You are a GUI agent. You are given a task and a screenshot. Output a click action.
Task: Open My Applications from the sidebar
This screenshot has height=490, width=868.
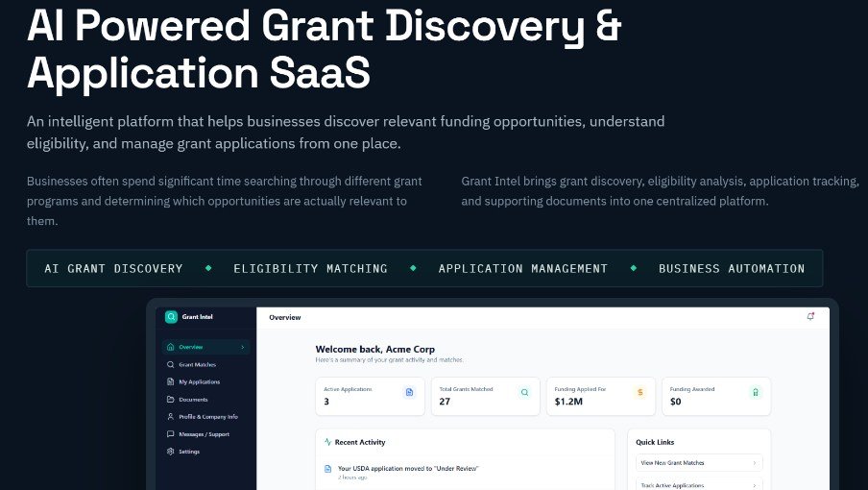click(x=205, y=381)
